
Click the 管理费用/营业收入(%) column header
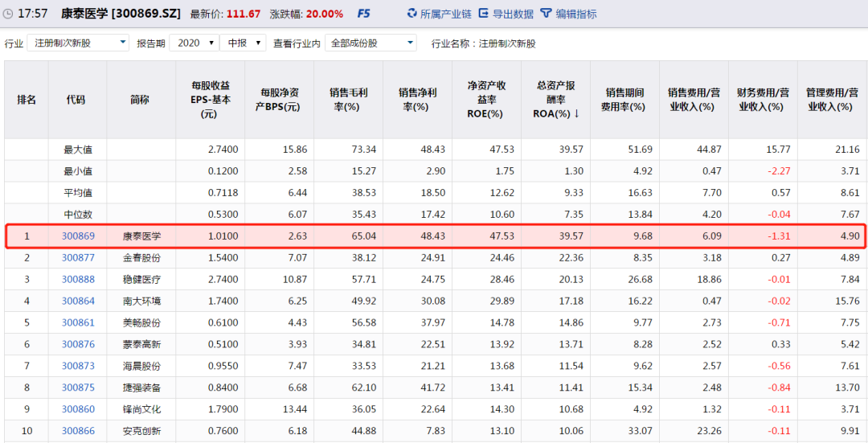click(x=832, y=100)
